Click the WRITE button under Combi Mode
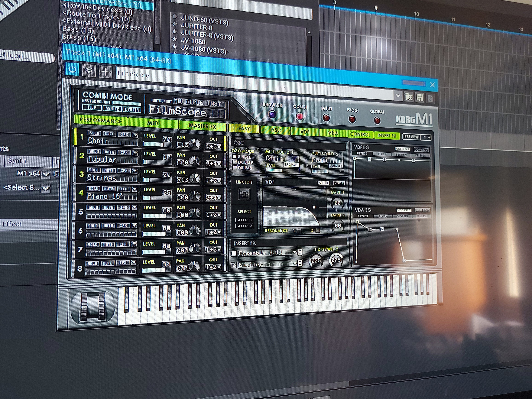 (x=112, y=108)
